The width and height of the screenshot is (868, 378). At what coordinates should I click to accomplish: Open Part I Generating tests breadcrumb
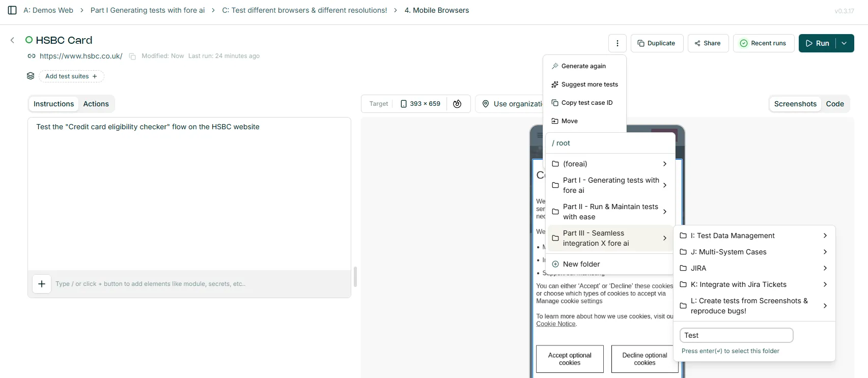[148, 10]
